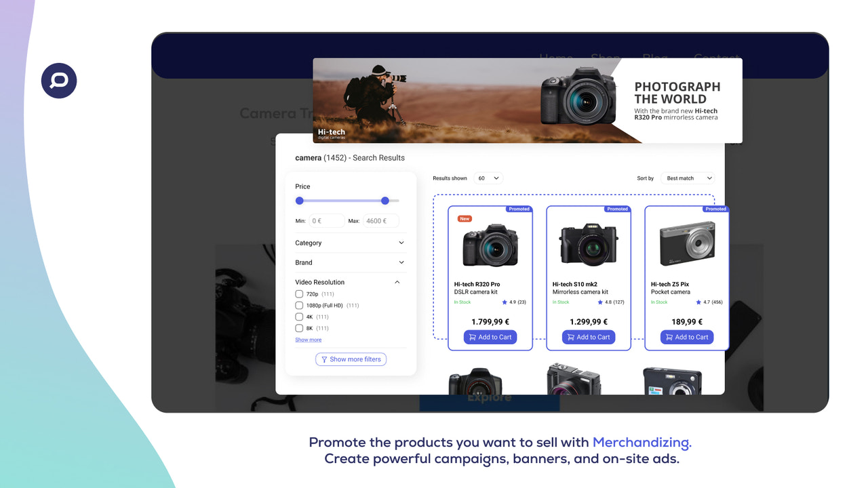Tick the 720p video resolution checkbox
Screen dimensions: 868x488
coord(299,294)
